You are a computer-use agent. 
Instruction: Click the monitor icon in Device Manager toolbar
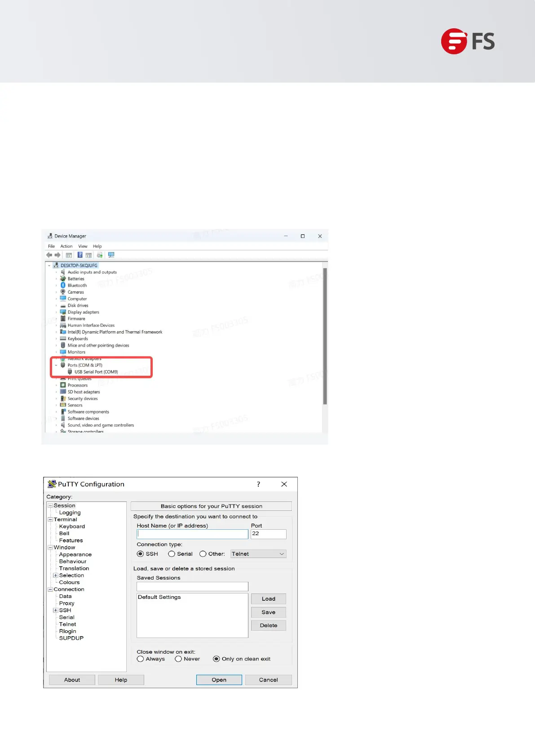tap(111, 255)
